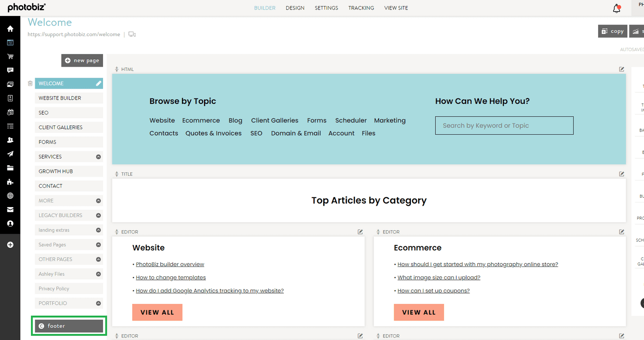The width and height of the screenshot is (644, 340).
Task: Delete Welcome page using trash icon
Action: tap(30, 83)
